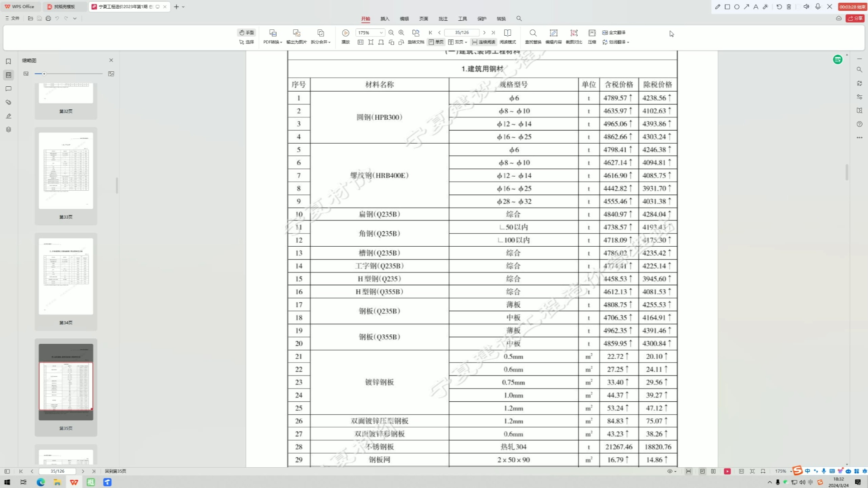The width and height of the screenshot is (868, 488).
Task: Select the Hand (手型) tool
Action: (x=246, y=33)
